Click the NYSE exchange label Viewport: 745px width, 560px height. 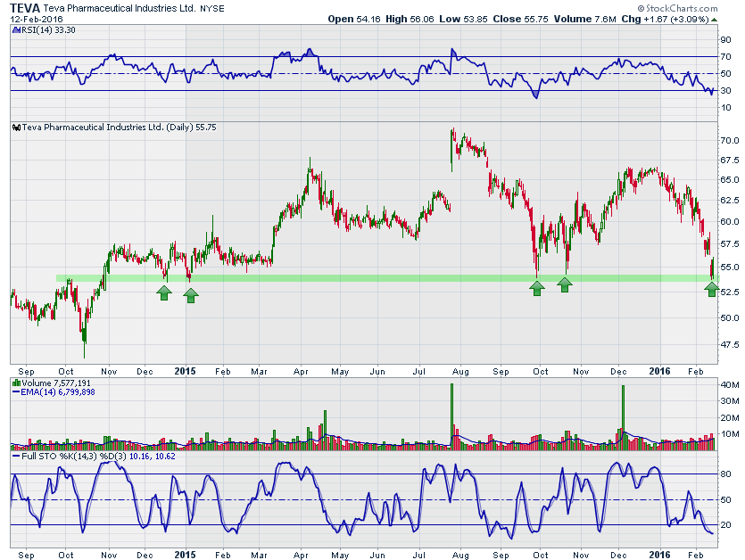pyautogui.click(x=212, y=9)
